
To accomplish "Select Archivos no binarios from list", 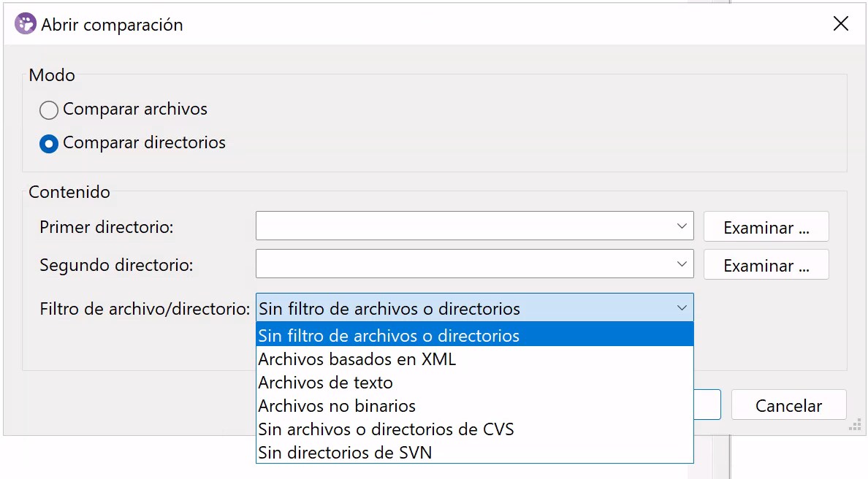I will pos(337,406).
